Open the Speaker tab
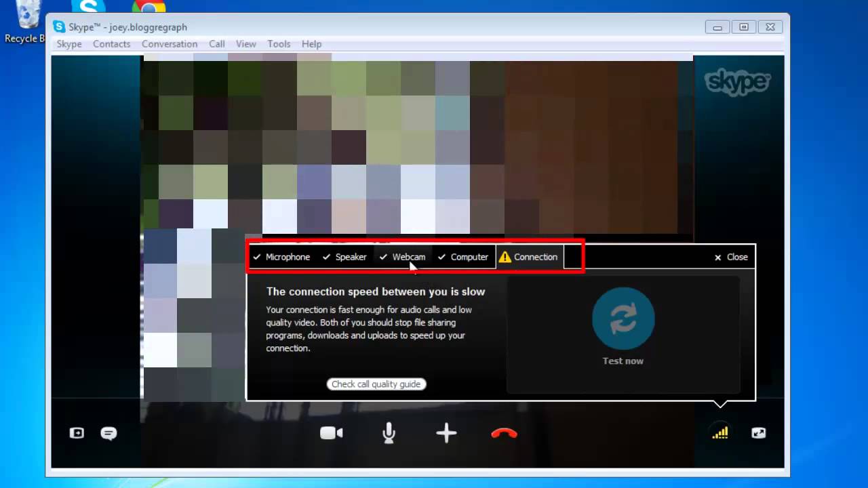This screenshot has width=868, height=488. point(344,257)
